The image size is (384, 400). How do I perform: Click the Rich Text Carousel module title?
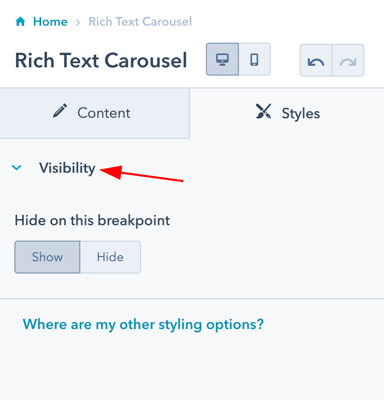101,61
